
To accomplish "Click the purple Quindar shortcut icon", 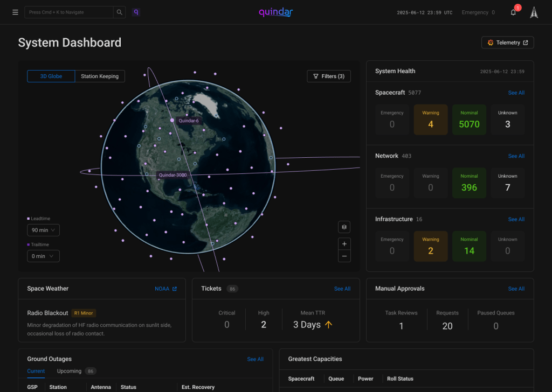I will 136,12.
